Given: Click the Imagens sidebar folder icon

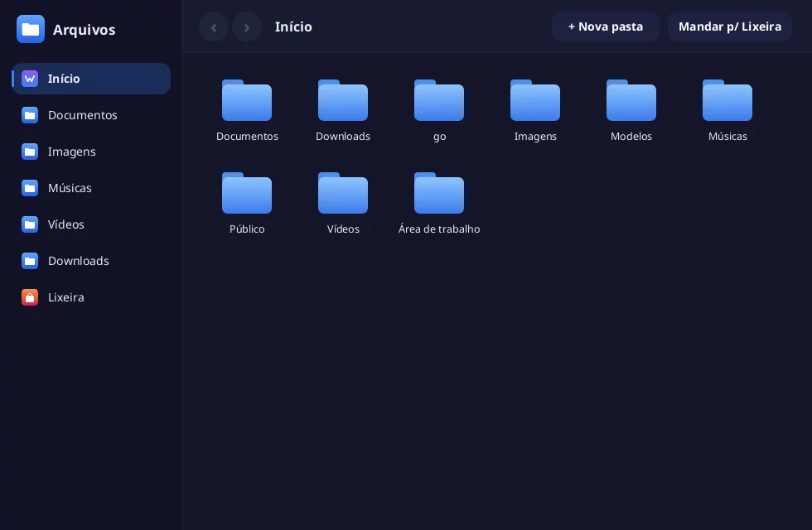Looking at the screenshot, I should (30, 152).
